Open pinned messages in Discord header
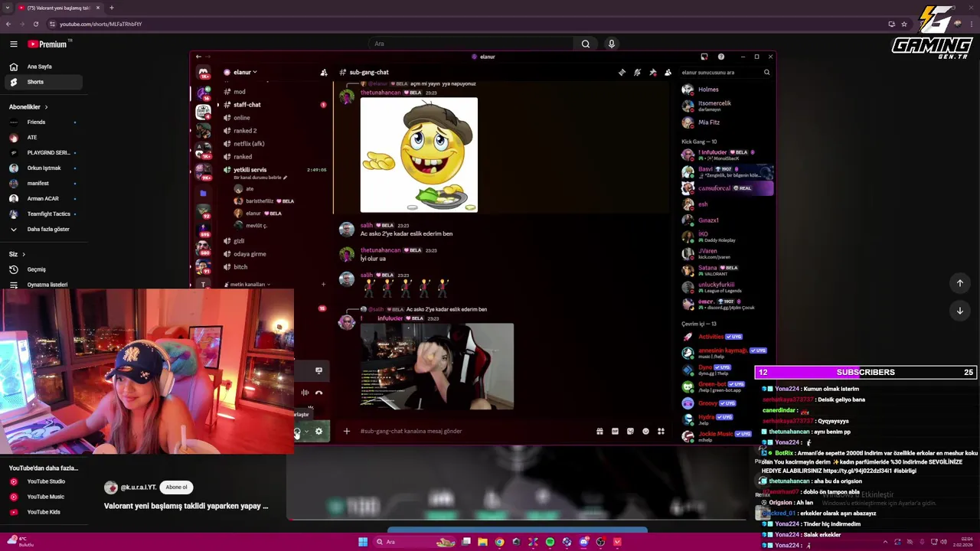 coord(652,73)
